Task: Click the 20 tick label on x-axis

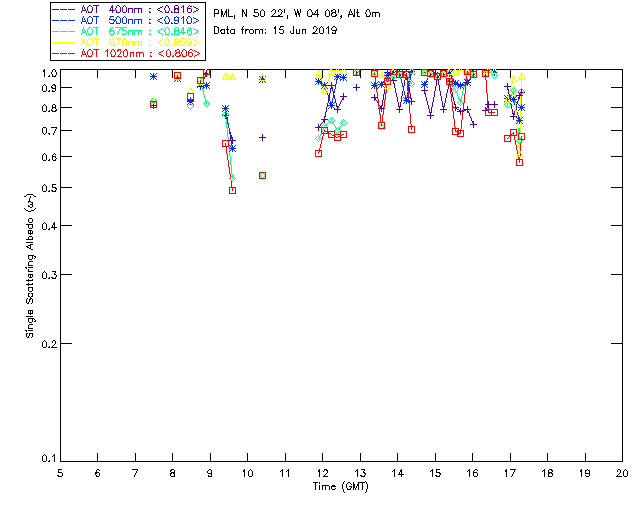Action: (x=622, y=473)
